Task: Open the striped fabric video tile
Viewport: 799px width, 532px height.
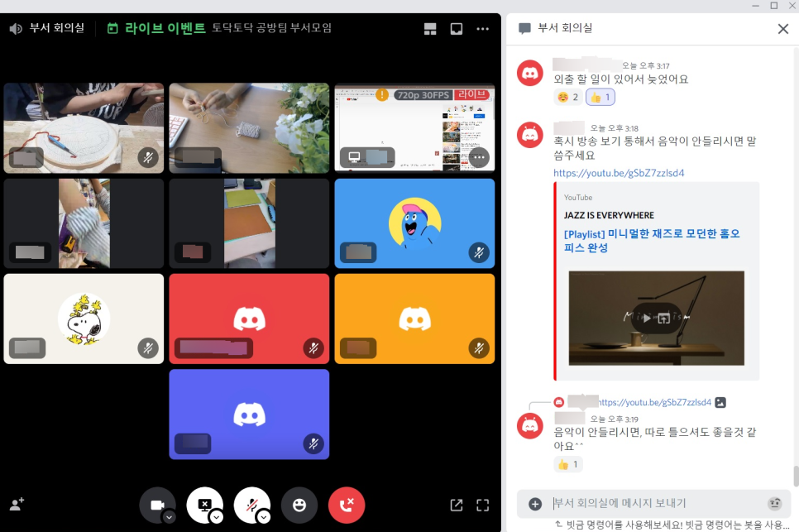Action: [x=84, y=223]
